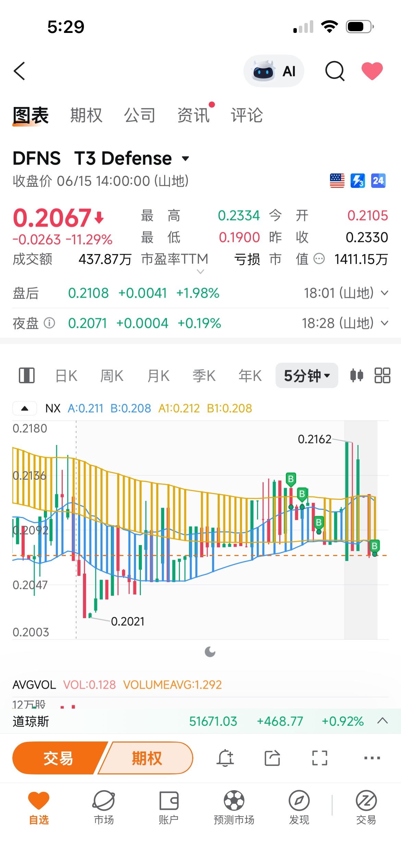
Task: Switch to the 图表 tab
Action: (x=31, y=116)
